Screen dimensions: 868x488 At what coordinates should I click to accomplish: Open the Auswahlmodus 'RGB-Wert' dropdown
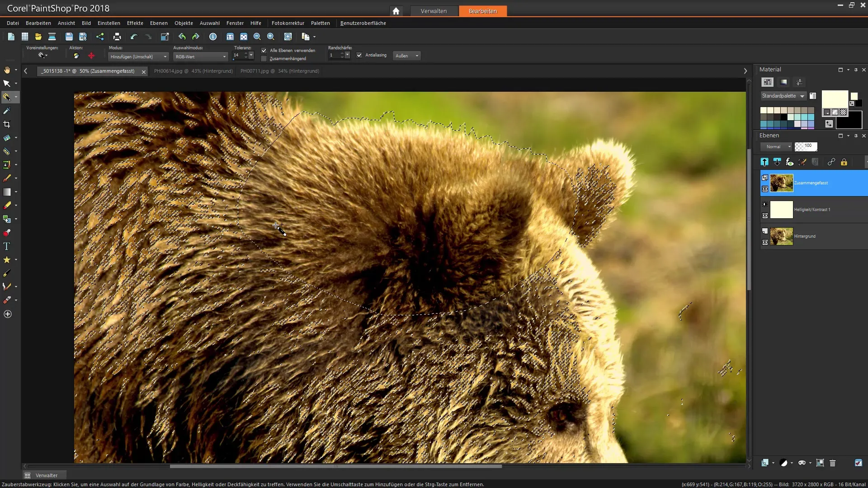pyautogui.click(x=200, y=56)
